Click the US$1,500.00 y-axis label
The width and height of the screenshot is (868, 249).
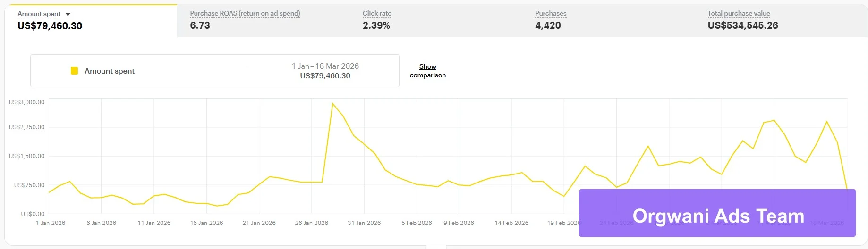26,156
